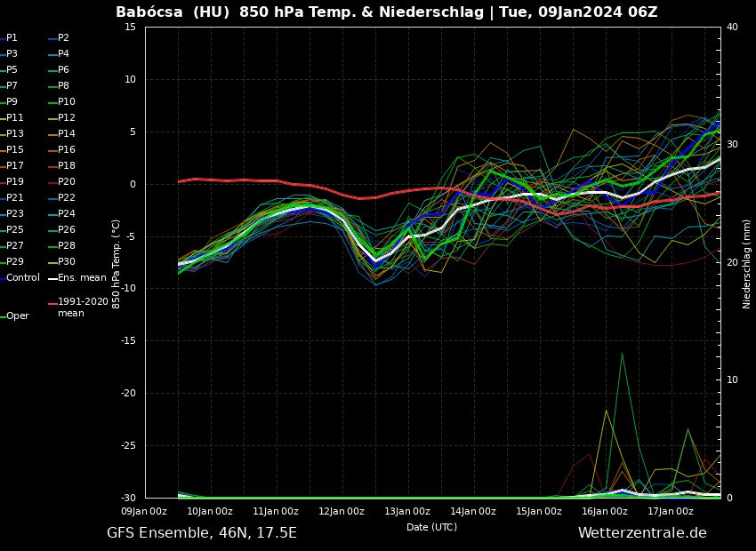Click the 13Jan 00z date tick
Screen dimensions: 756x551
tap(407, 512)
